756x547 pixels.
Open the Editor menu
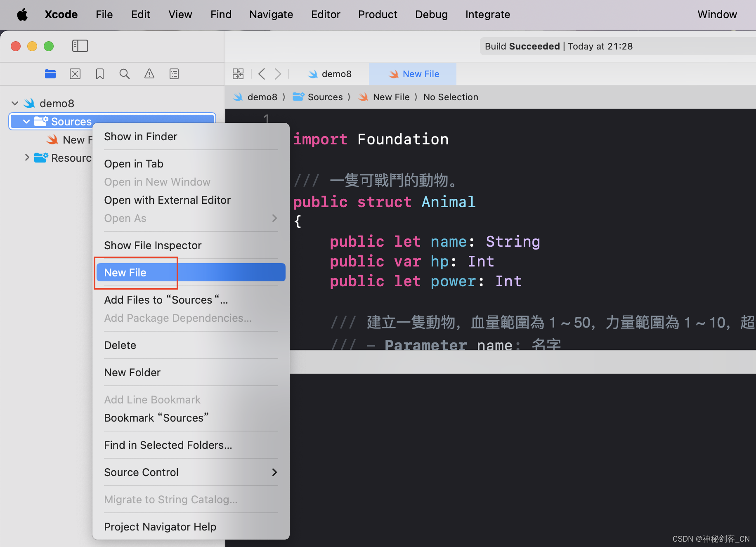tap(326, 14)
